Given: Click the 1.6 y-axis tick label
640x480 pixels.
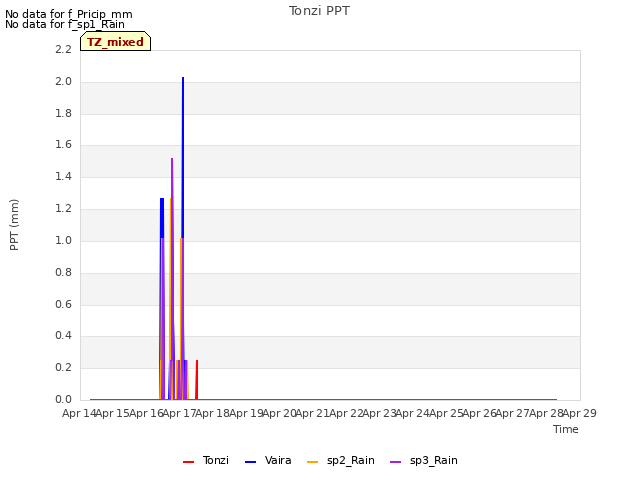Looking at the screenshot, I should [x=63, y=144].
